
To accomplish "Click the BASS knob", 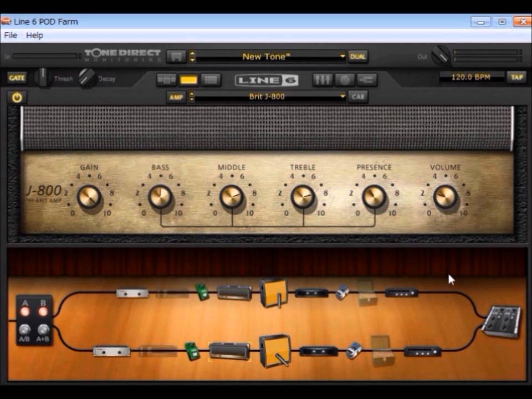I will 160,197.
